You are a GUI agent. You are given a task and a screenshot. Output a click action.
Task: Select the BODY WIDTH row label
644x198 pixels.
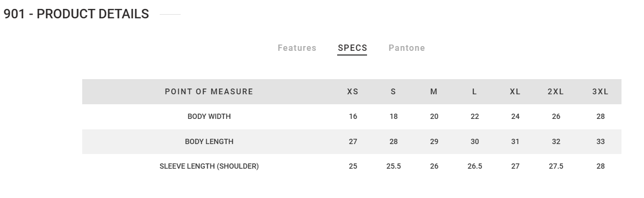[x=209, y=117]
